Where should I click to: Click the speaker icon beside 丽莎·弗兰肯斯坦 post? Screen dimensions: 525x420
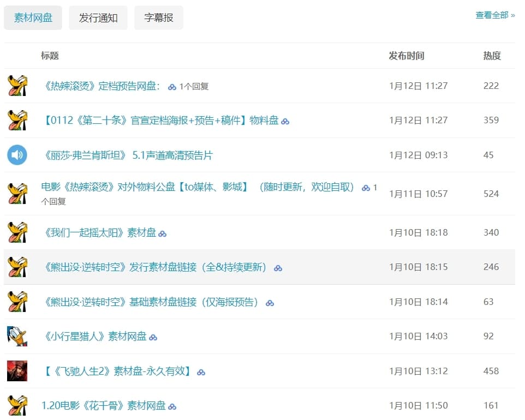17,155
